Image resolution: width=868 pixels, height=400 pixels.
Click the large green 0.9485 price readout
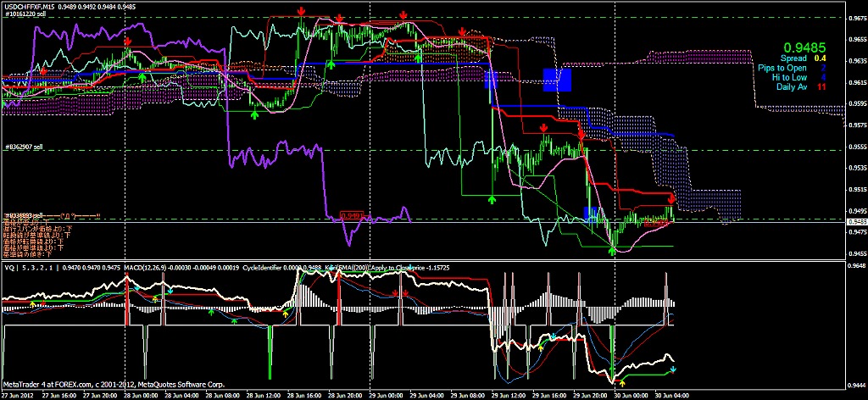[x=804, y=48]
